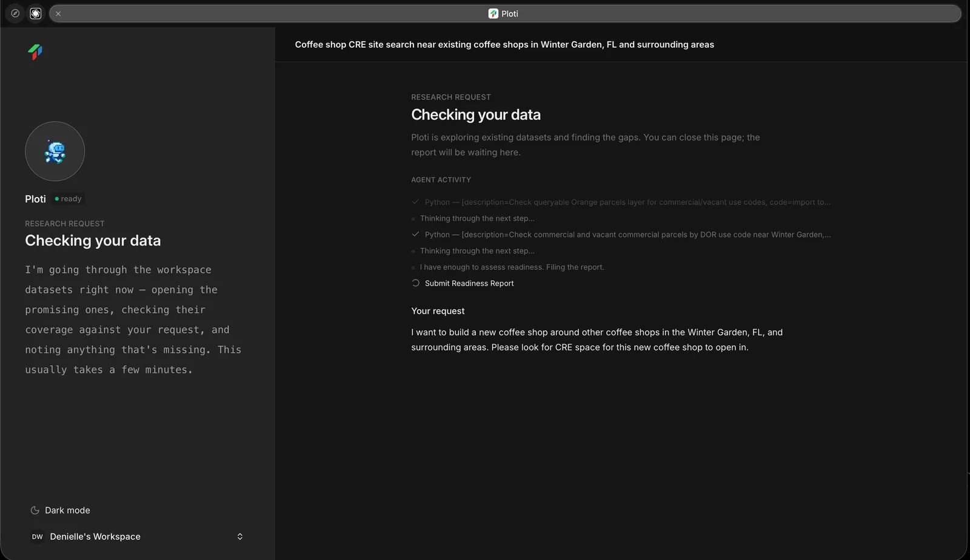Click the 'Submit Readiness Report' activity row
970x560 pixels.
click(x=463, y=283)
